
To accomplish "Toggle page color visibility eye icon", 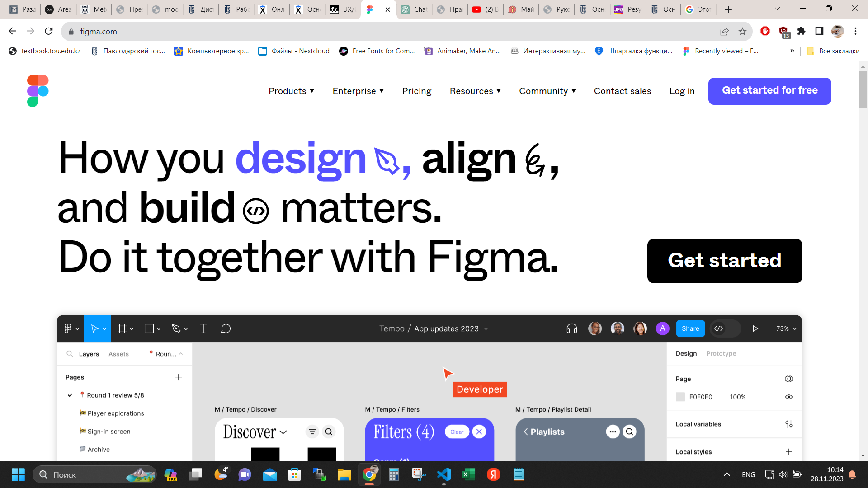I will click(x=788, y=397).
